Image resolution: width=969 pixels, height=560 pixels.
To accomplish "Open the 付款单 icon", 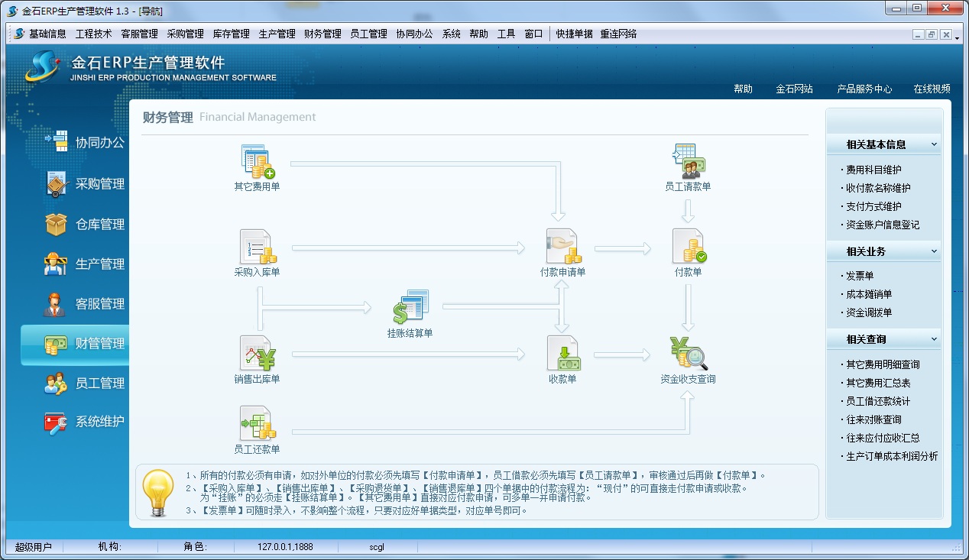I will pyautogui.click(x=688, y=248).
